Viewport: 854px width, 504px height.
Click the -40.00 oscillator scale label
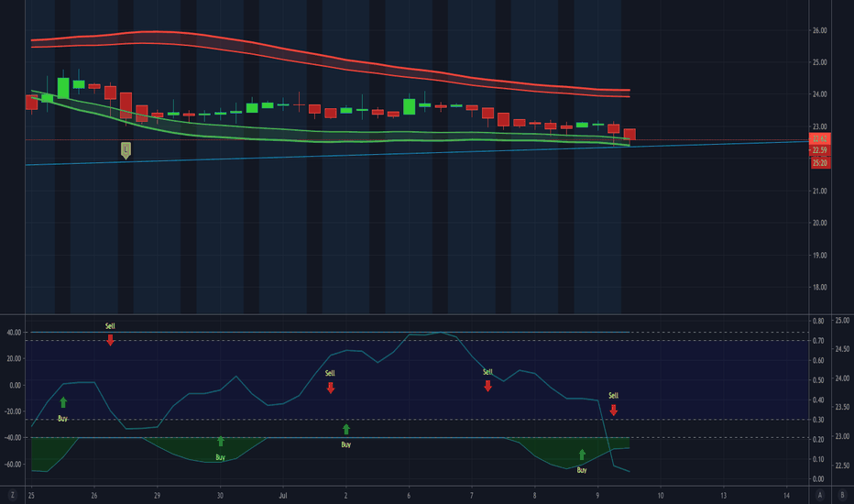13,437
